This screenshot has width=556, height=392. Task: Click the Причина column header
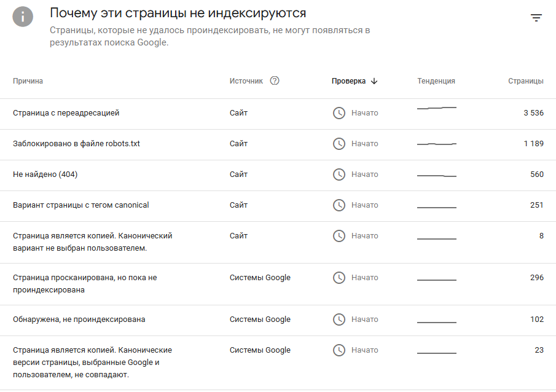point(28,81)
